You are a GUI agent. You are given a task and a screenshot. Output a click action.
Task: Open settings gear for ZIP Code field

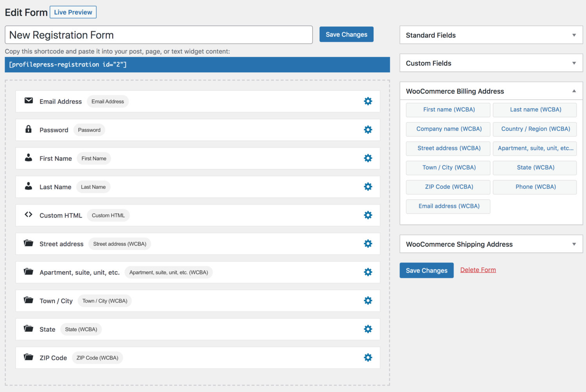368,358
